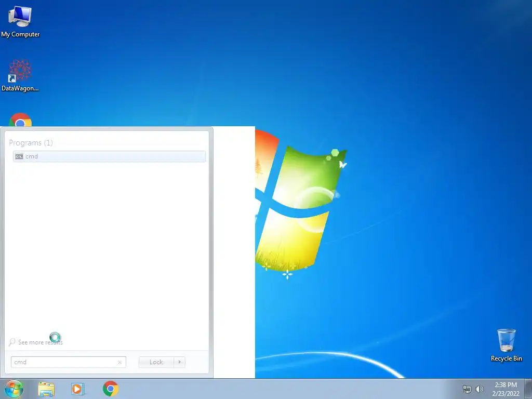Click the taskbar clock and date
The image size is (532, 399).
click(506, 389)
